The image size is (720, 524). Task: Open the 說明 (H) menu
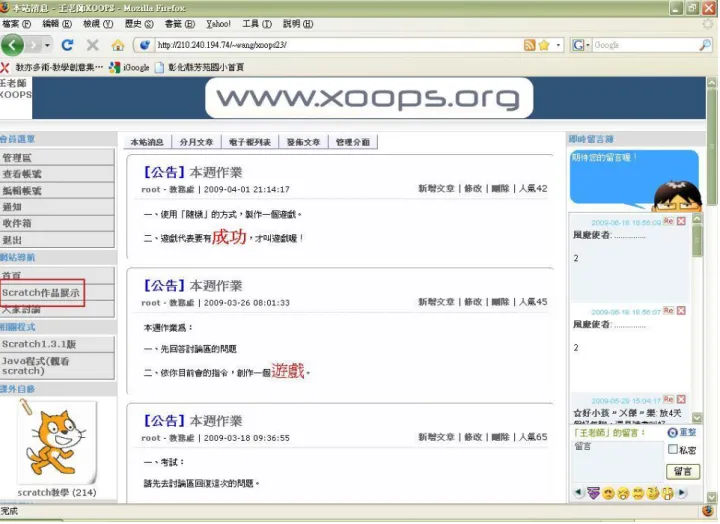298,23
